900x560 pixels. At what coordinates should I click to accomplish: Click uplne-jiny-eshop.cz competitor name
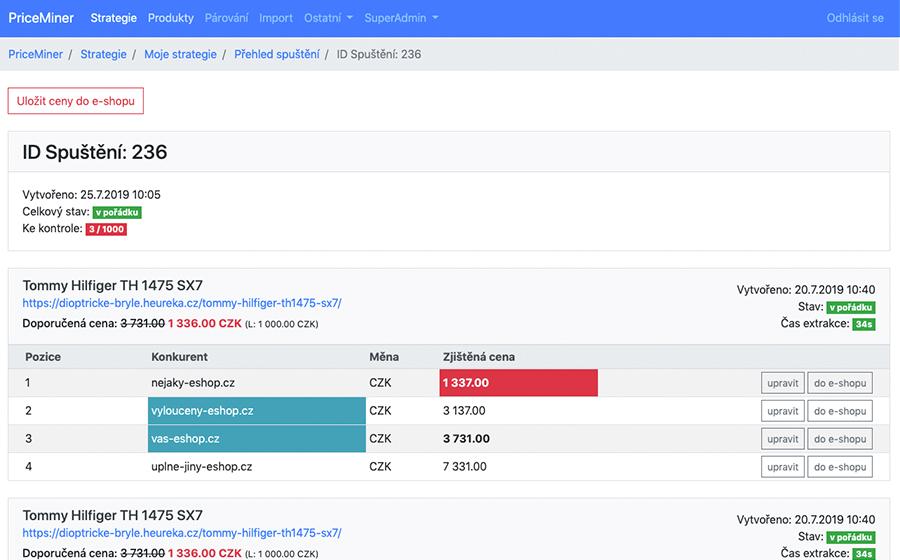201,466
